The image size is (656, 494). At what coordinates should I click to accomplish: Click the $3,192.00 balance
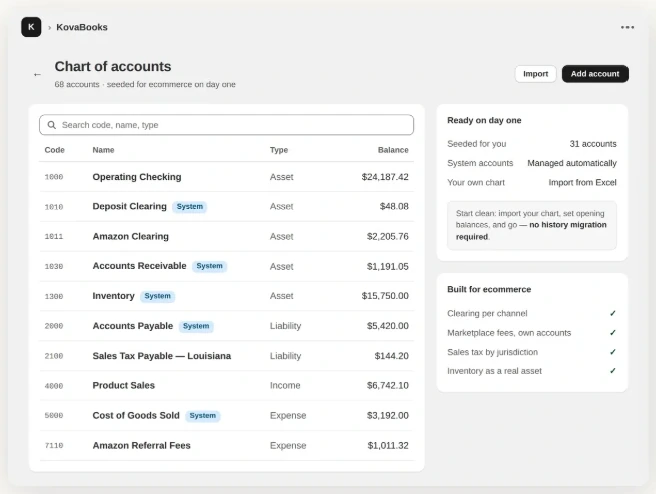[x=387, y=415]
